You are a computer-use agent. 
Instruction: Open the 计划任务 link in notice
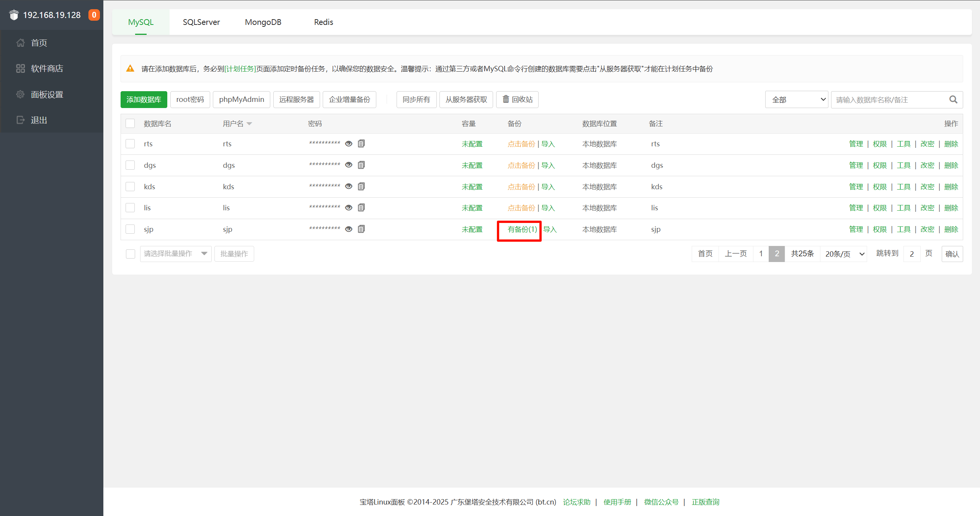click(240, 69)
